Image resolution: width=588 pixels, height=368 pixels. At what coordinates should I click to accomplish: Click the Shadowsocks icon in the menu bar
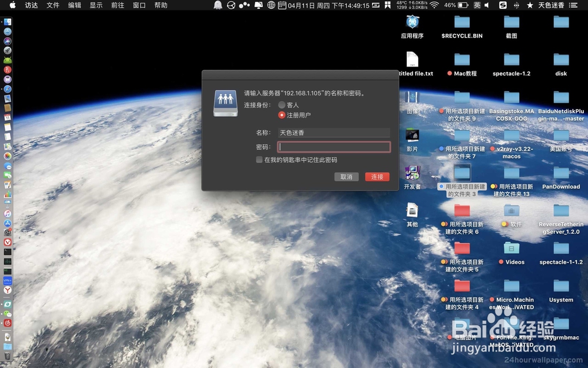click(x=502, y=5)
